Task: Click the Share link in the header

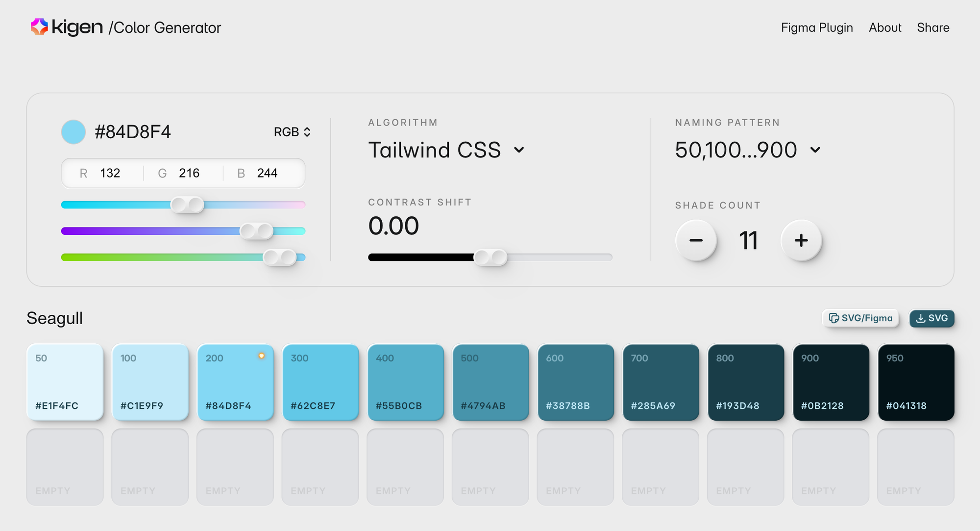Action: [933, 27]
